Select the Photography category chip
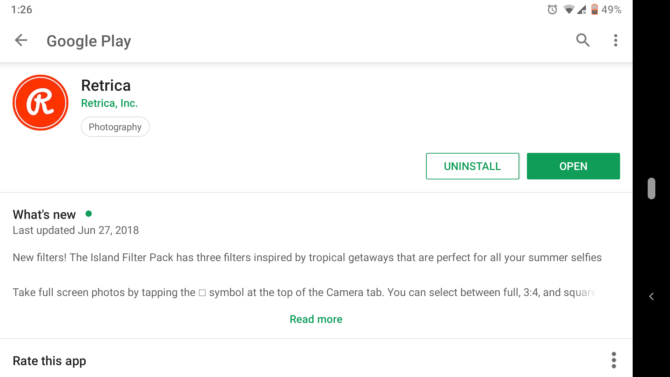Viewport: 670px width, 377px height. 115,127
